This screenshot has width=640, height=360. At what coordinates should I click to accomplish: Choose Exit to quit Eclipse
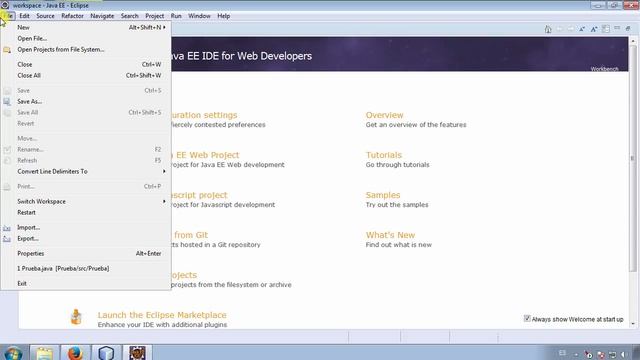click(86, 283)
